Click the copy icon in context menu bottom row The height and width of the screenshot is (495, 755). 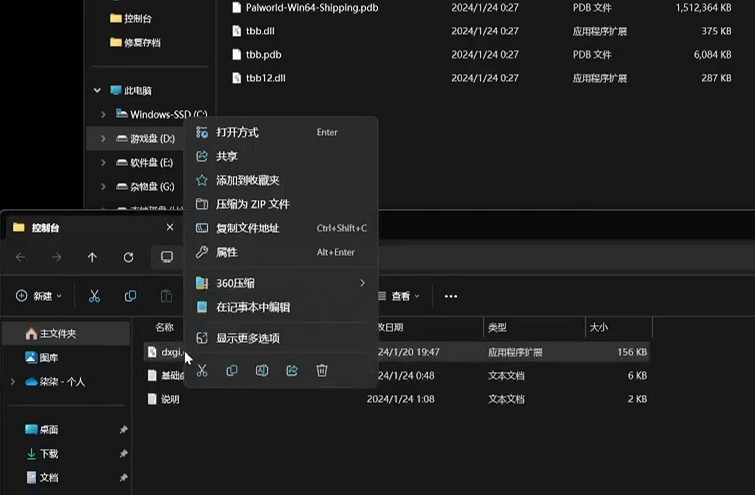tap(232, 370)
